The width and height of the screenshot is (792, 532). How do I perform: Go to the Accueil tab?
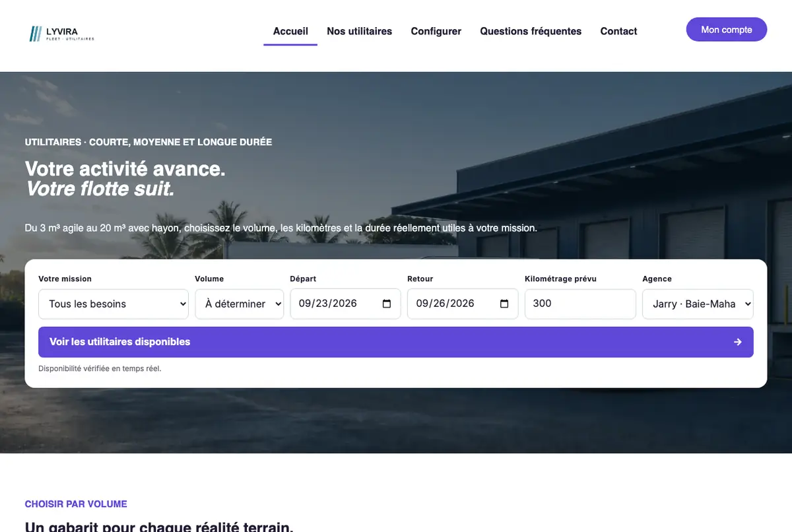[x=290, y=31]
